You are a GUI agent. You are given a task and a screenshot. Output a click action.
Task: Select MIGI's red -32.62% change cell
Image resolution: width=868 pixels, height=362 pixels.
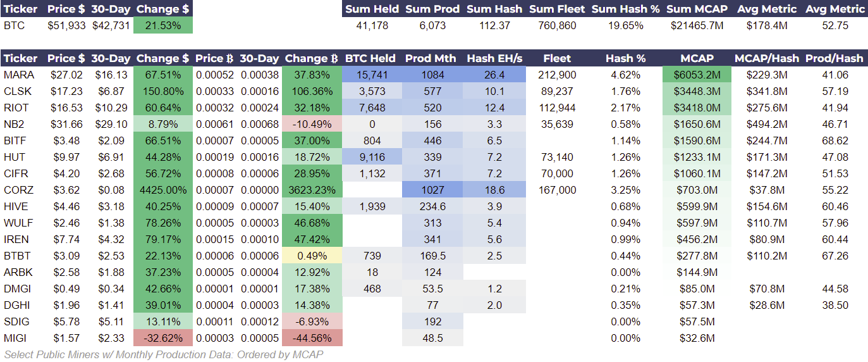click(162, 338)
